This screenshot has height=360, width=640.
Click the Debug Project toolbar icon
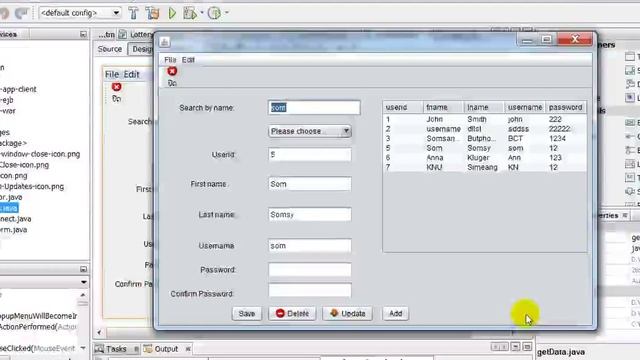coord(190,13)
